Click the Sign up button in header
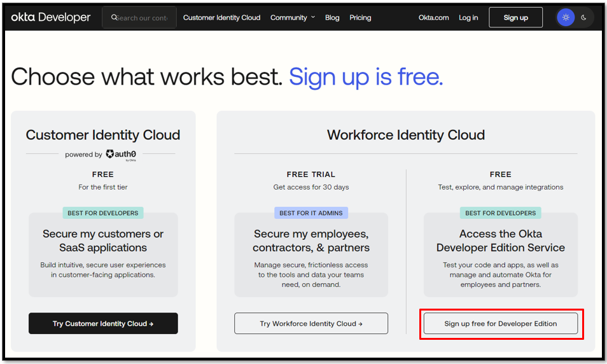The image size is (607, 364). [x=515, y=17]
